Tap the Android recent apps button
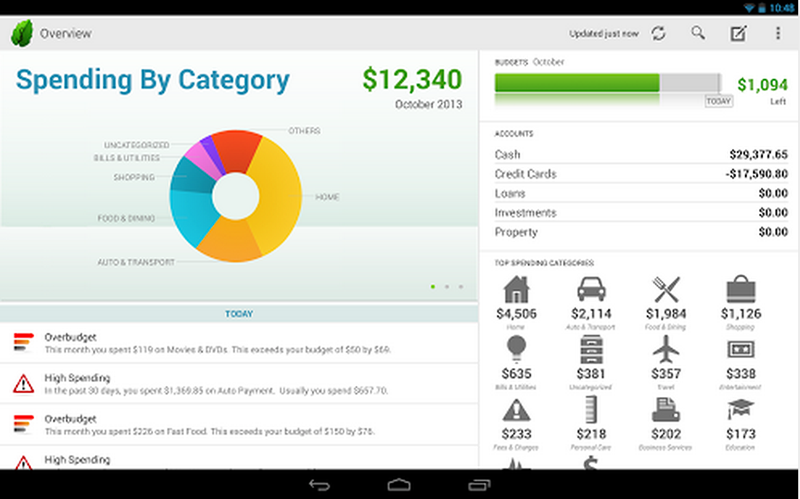Screen dimensions: 800x499 479,485
